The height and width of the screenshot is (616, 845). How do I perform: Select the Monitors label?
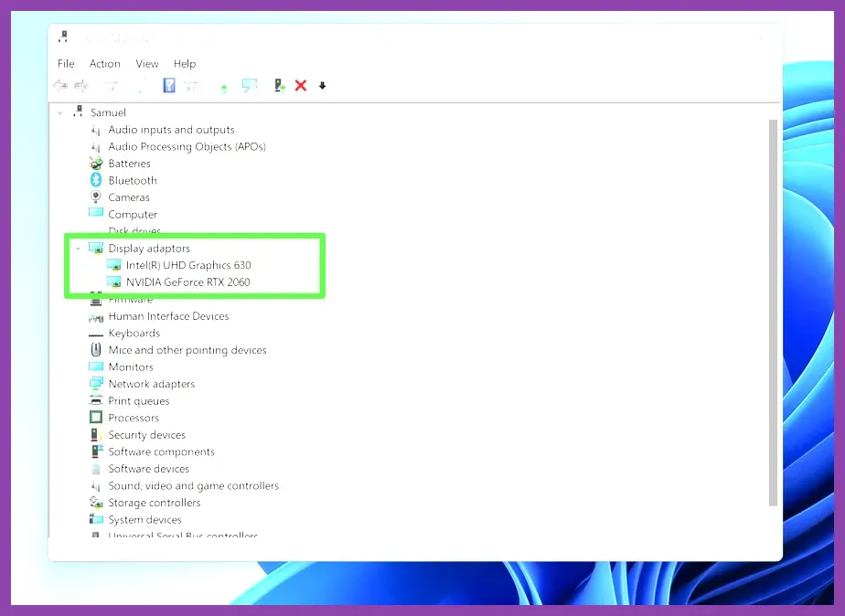[x=131, y=366]
